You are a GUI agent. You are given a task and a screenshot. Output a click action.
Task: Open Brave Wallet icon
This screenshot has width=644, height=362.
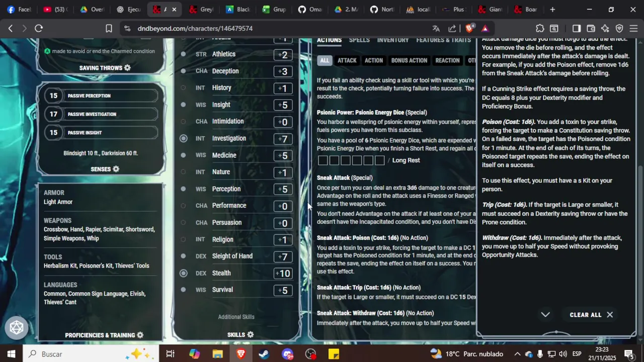tap(591, 29)
